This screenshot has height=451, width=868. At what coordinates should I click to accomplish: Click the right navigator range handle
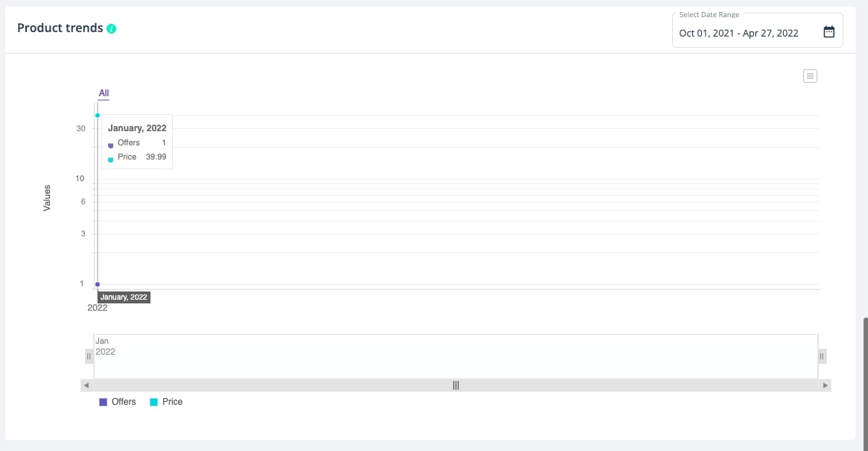822,356
